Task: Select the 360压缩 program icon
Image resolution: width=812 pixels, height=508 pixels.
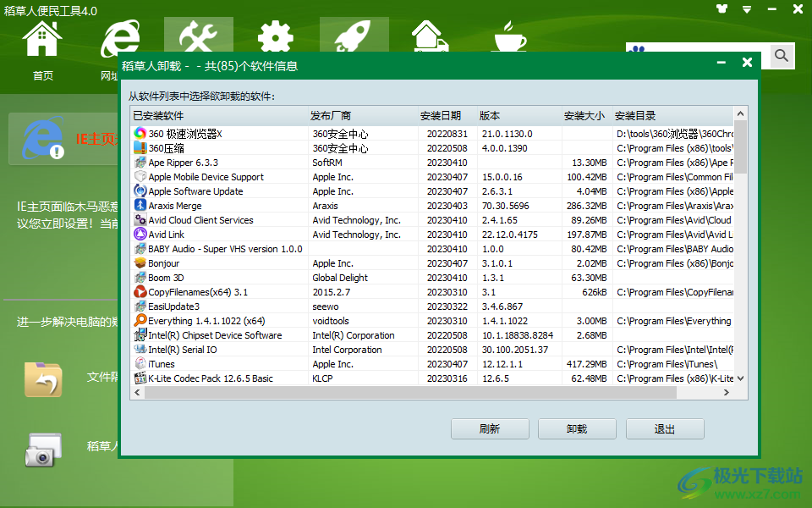Action: [140, 147]
